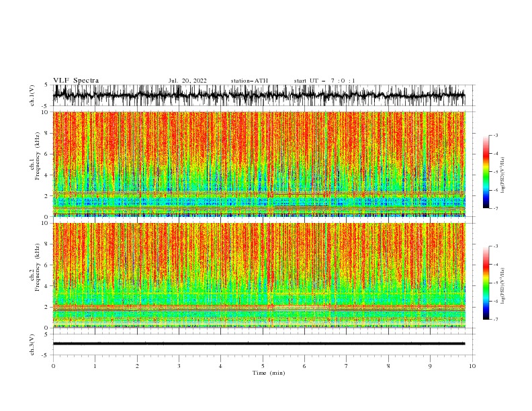Click the "station=ATH" label
Viewport: 532px width, 411px height.
pyautogui.click(x=249, y=81)
